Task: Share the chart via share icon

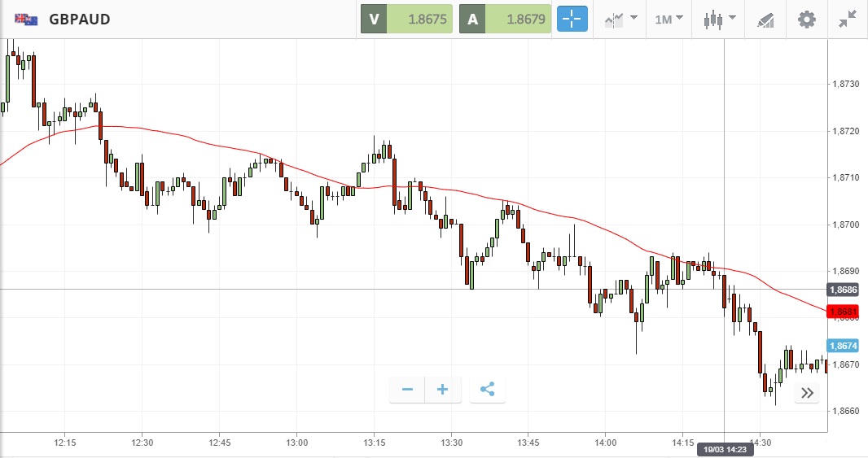Action: click(x=487, y=390)
